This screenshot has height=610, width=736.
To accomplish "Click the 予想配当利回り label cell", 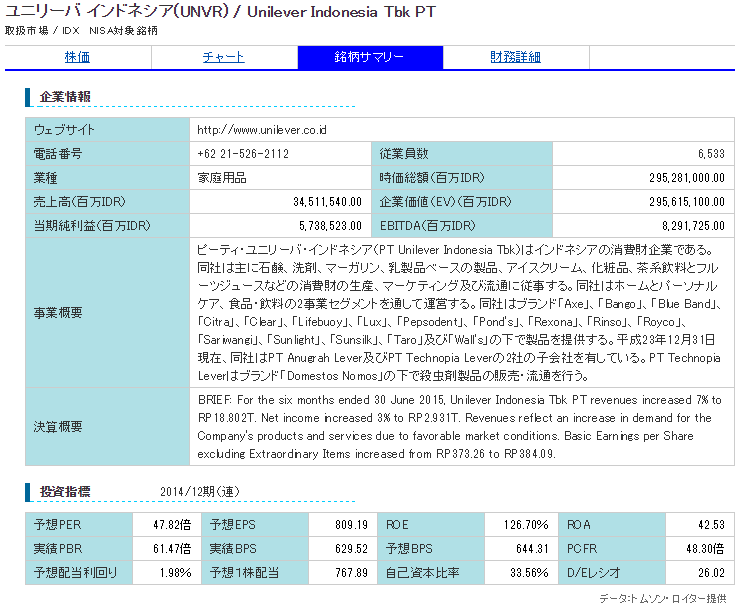I will pyautogui.click(x=79, y=572).
